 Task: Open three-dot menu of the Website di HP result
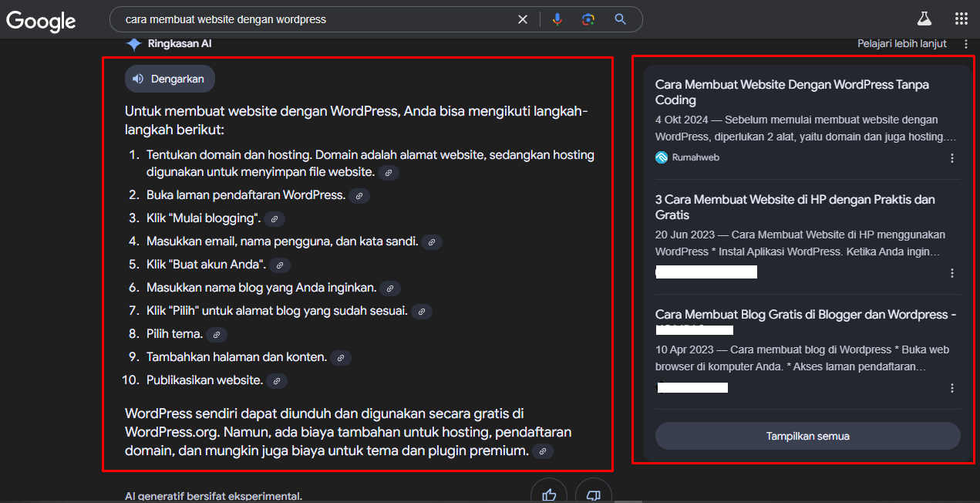952,273
